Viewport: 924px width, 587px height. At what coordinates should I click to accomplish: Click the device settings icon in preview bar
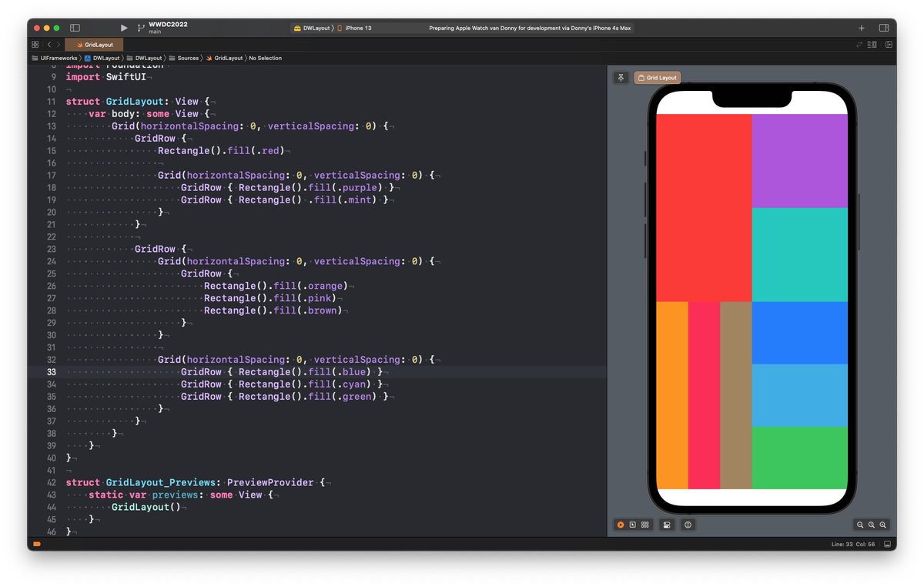coord(666,525)
